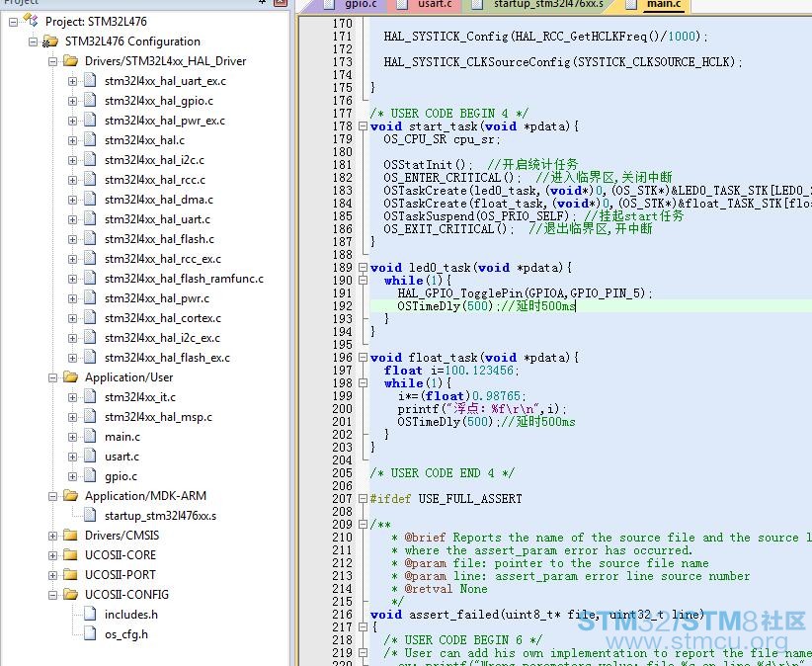
Task: Click the STM32L476 Configuration target icon
Action: click(50, 42)
